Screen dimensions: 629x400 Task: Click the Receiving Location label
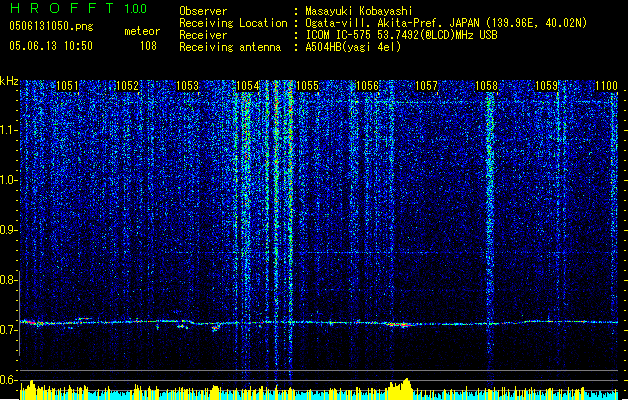[x=233, y=23]
